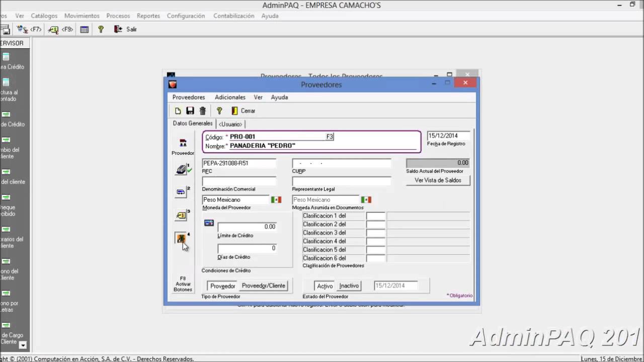
Task: Click F8 Activar Botones
Action: pos(183,284)
